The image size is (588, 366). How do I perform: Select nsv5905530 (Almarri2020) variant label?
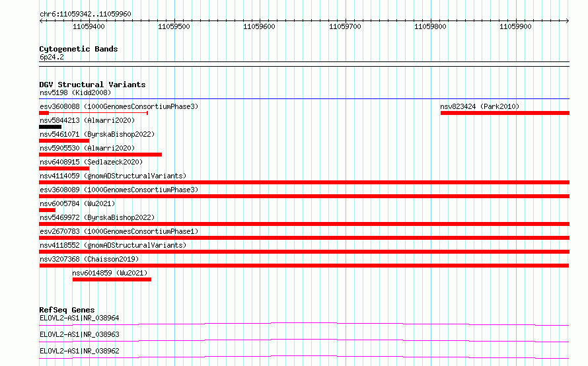(87, 148)
